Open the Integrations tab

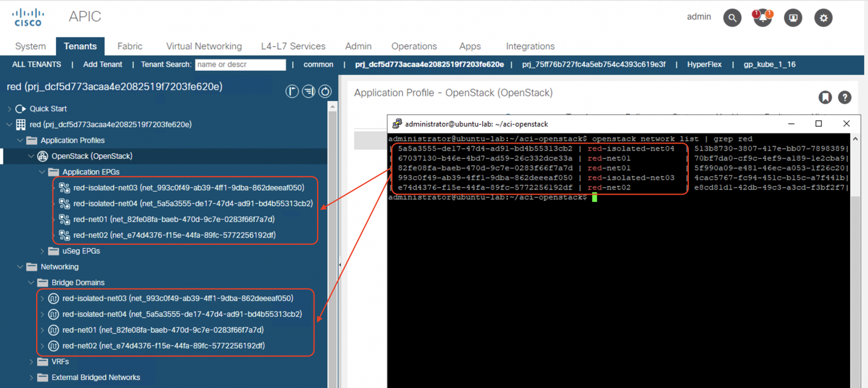(x=530, y=46)
